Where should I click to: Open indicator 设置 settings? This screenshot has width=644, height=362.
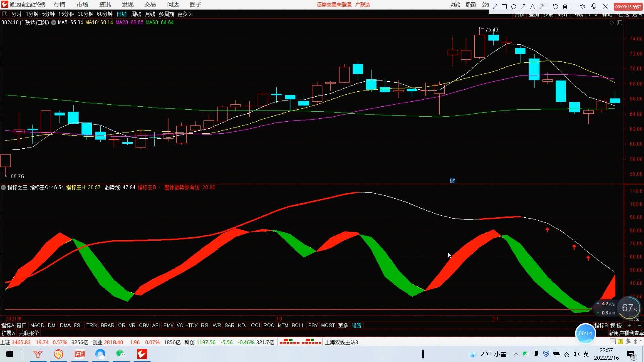[x=357, y=325]
